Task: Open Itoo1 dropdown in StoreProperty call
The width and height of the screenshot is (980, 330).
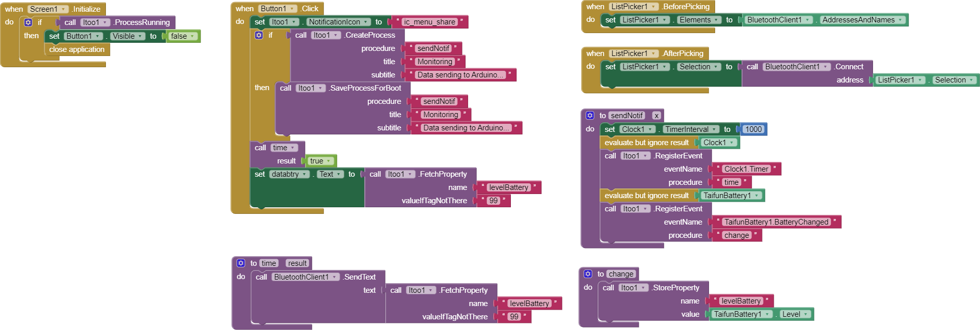Action: [x=634, y=288]
